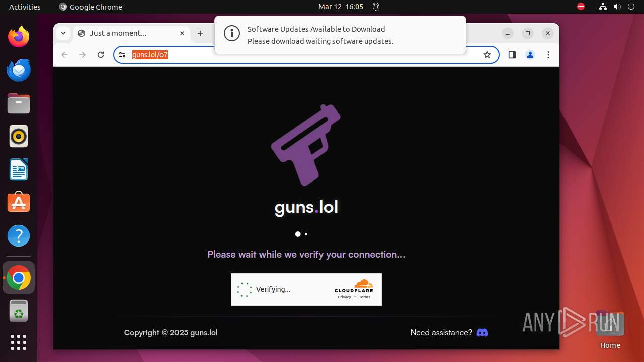Open the Help icon in dock
The width and height of the screenshot is (644, 362).
(19, 236)
